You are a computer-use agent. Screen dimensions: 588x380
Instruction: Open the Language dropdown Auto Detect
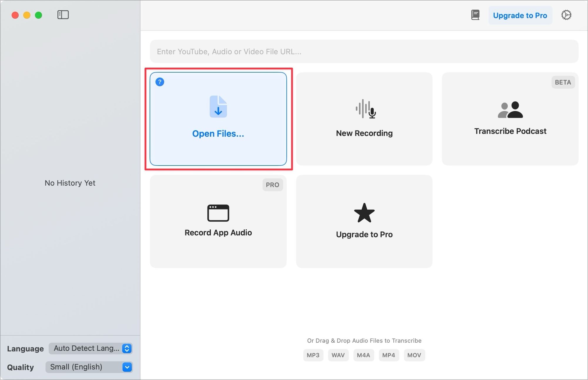coord(91,348)
